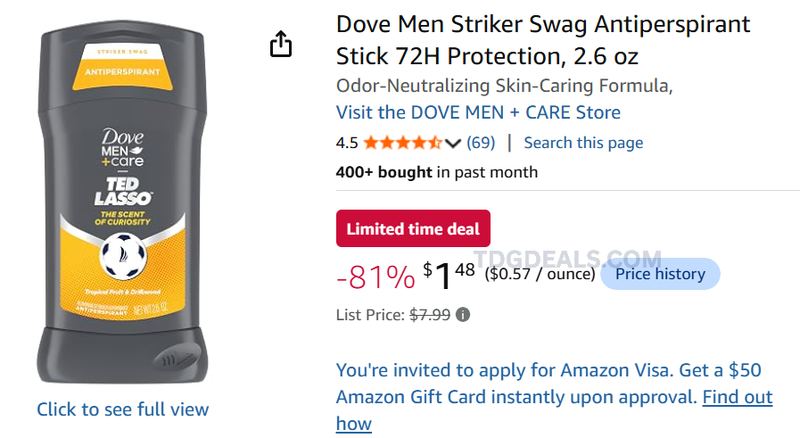Click the Limited time deal badge
This screenshot has height=438, width=800.
413,228
